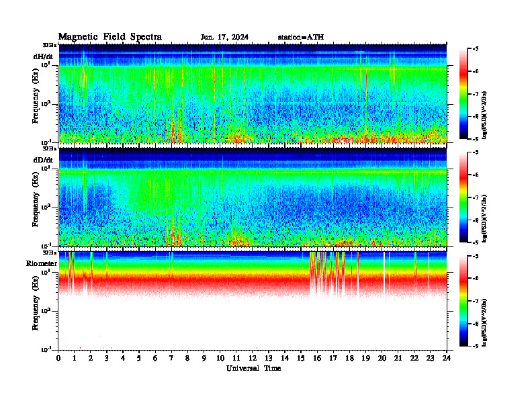
Task: Click the "13" hour tick label
Action: [x=269, y=359]
